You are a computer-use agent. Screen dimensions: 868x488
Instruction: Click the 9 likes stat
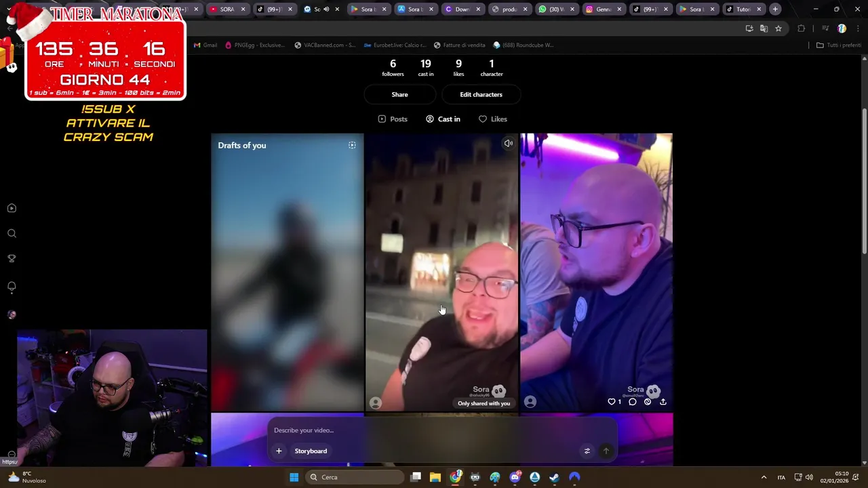tap(458, 68)
